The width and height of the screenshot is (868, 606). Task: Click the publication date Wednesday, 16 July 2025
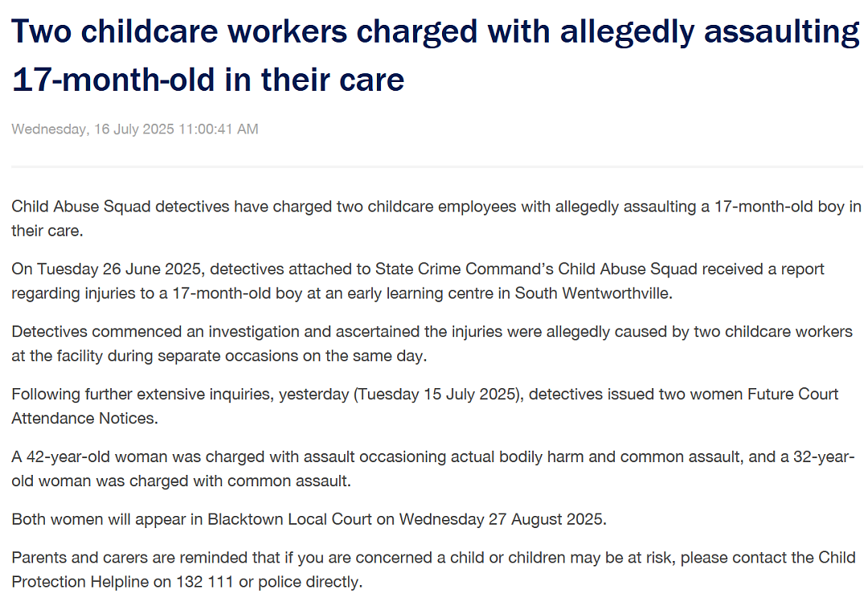pyautogui.click(x=93, y=129)
